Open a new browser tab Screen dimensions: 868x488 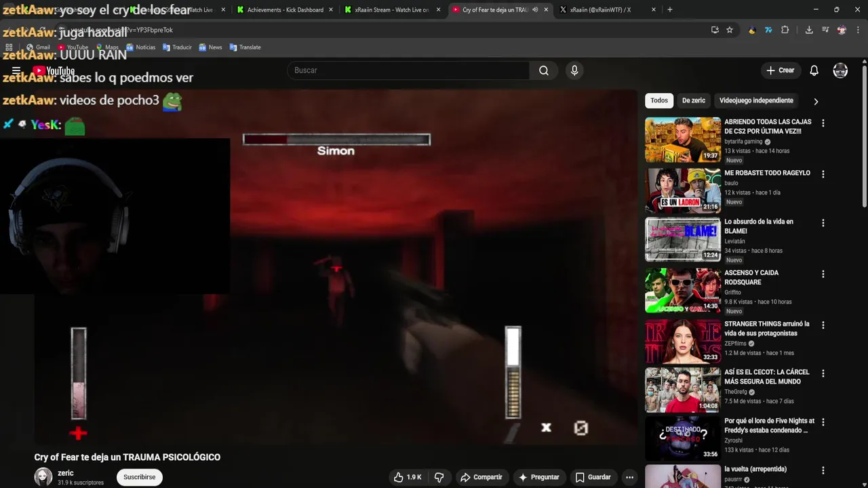[x=670, y=9]
